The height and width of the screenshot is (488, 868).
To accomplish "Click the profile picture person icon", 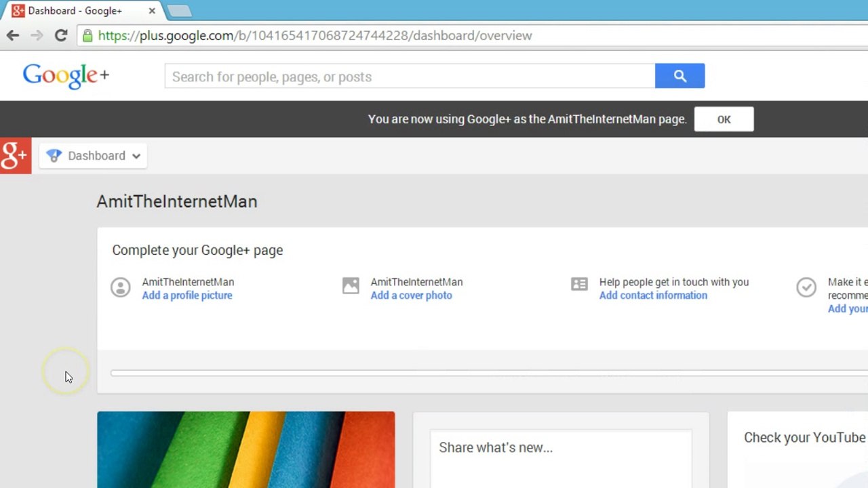I will [x=121, y=287].
